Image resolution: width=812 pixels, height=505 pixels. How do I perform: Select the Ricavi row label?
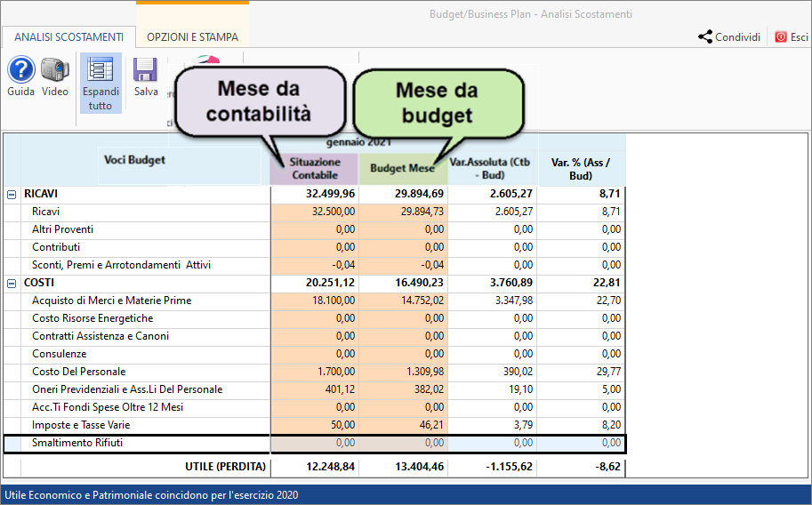(x=45, y=212)
